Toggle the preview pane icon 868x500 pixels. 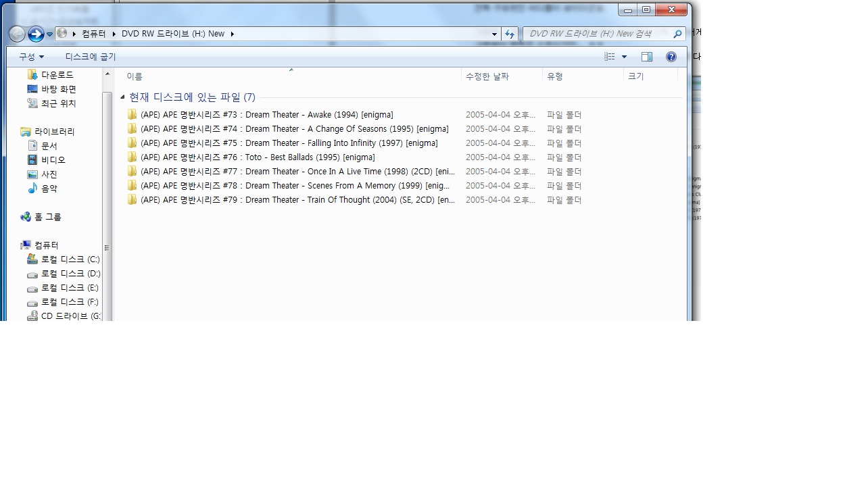(x=647, y=57)
